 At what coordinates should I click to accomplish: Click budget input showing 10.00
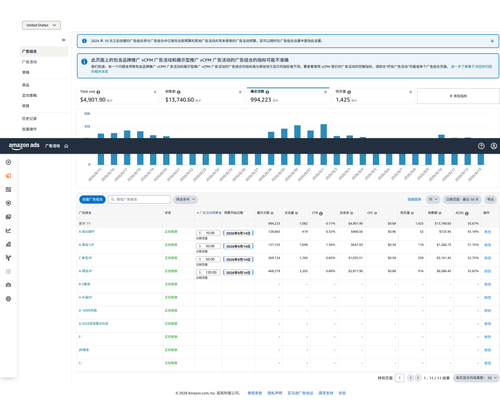[x=208, y=233]
